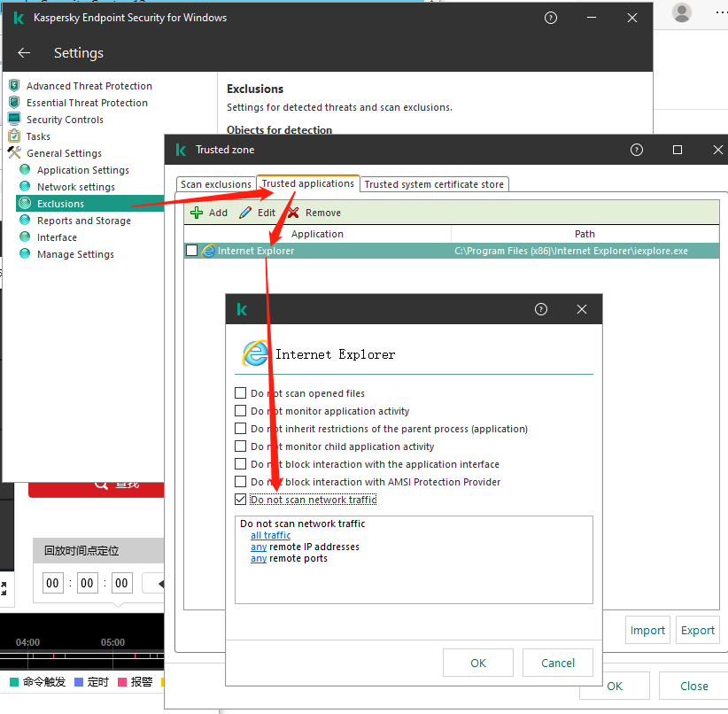Screen dimensions: 728x714
Task: Click any link for remote ports
Action: tap(259, 558)
